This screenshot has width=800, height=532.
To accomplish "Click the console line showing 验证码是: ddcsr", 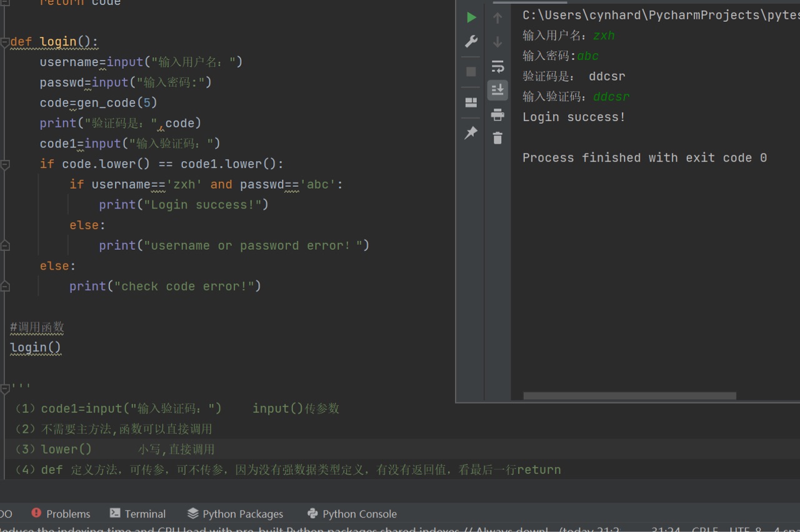I will 574,77.
